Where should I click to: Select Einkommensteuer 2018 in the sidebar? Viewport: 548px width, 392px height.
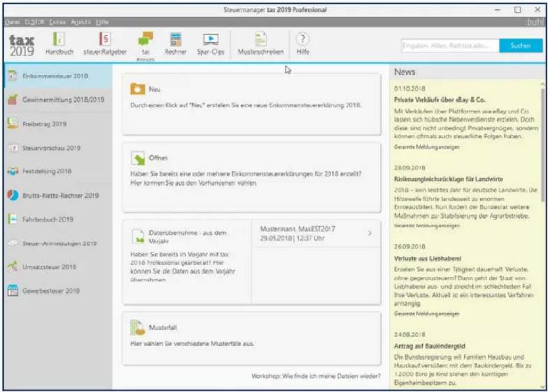pyautogui.click(x=58, y=76)
